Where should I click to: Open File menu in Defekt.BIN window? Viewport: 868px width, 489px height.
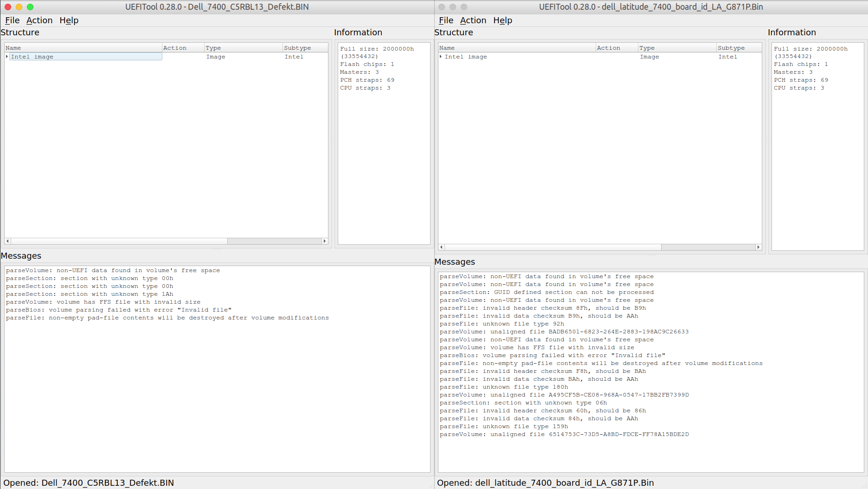pos(12,20)
